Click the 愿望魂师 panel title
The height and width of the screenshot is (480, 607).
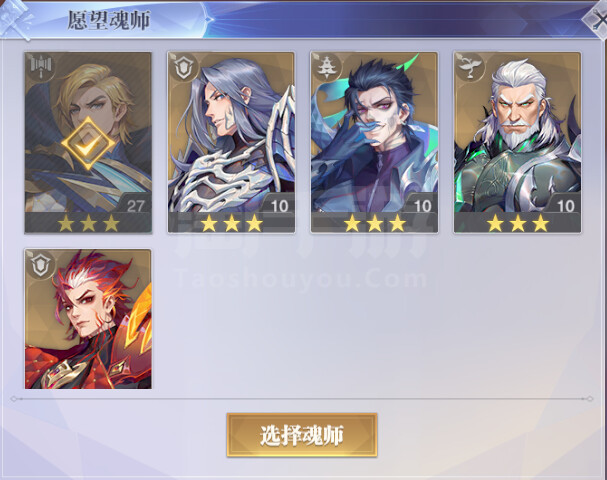tap(109, 20)
